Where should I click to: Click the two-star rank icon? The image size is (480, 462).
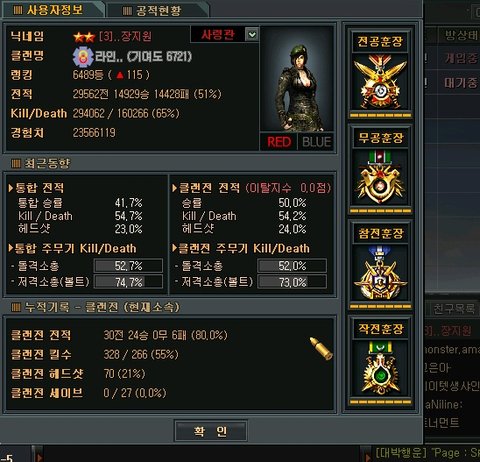click(x=84, y=37)
